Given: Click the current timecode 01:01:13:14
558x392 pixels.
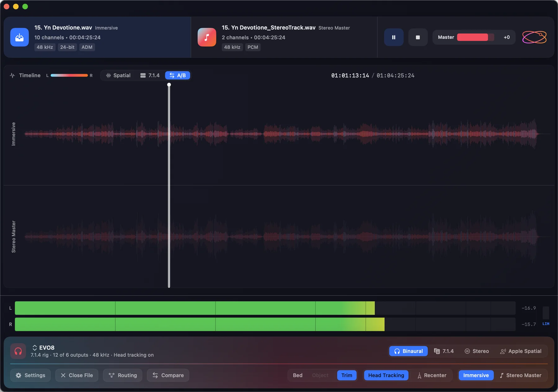Looking at the screenshot, I should click(350, 75).
